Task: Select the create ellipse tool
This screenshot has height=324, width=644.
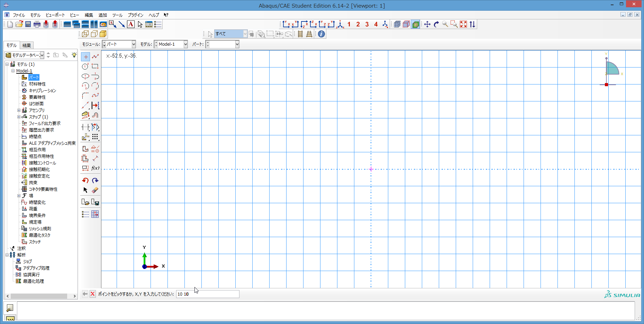Action: (85, 76)
